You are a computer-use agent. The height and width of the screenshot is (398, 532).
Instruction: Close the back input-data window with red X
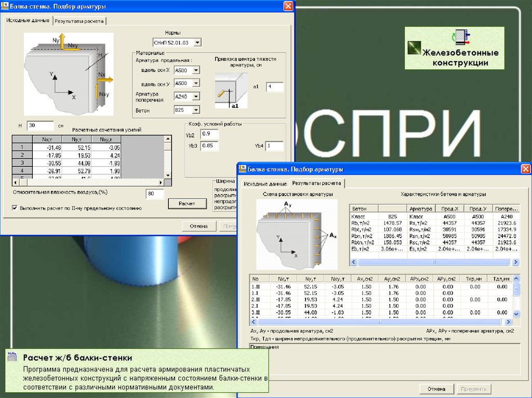(x=288, y=6)
